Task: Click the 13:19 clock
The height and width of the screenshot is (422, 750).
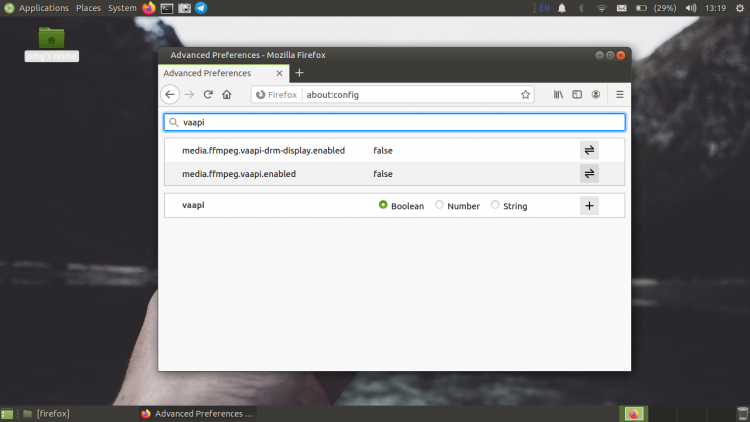Action: 716,8
